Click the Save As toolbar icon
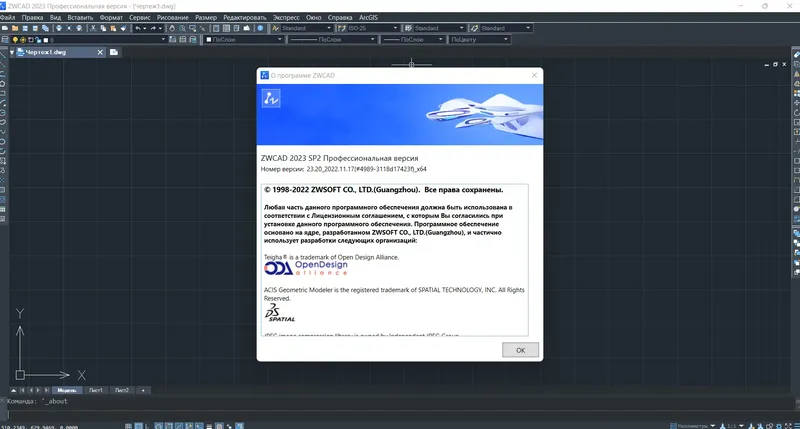Image resolution: width=800 pixels, height=429 pixels. tap(35, 28)
